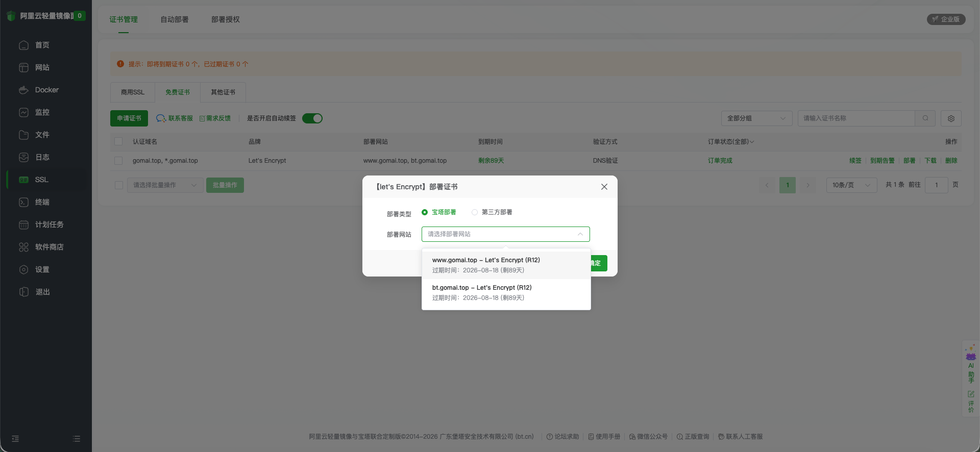Switch to 免费证书 tab
This screenshot has height=452, width=980.
click(x=178, y=92)
